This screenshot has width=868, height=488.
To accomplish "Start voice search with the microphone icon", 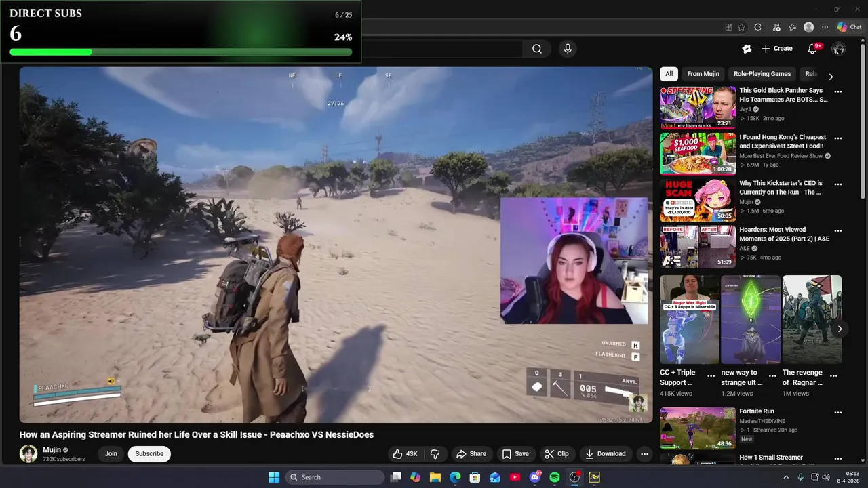I will point(568,49).
